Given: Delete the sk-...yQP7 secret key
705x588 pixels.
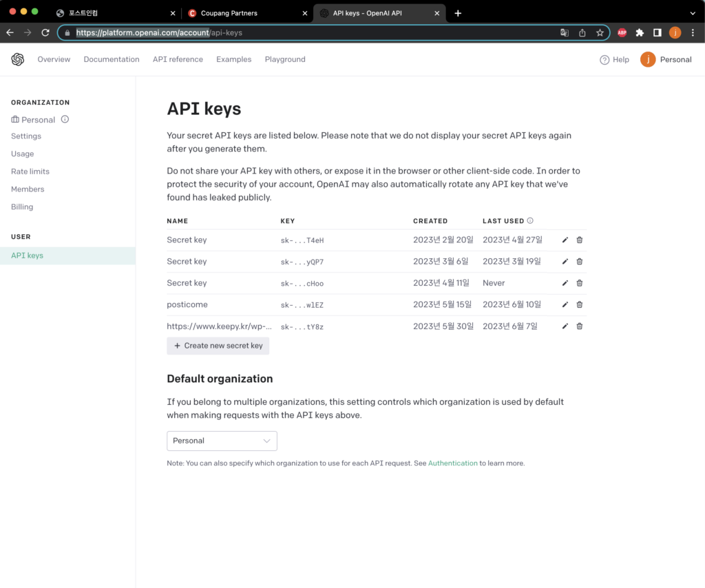Looking at the screenshot, I should point(580,262).
